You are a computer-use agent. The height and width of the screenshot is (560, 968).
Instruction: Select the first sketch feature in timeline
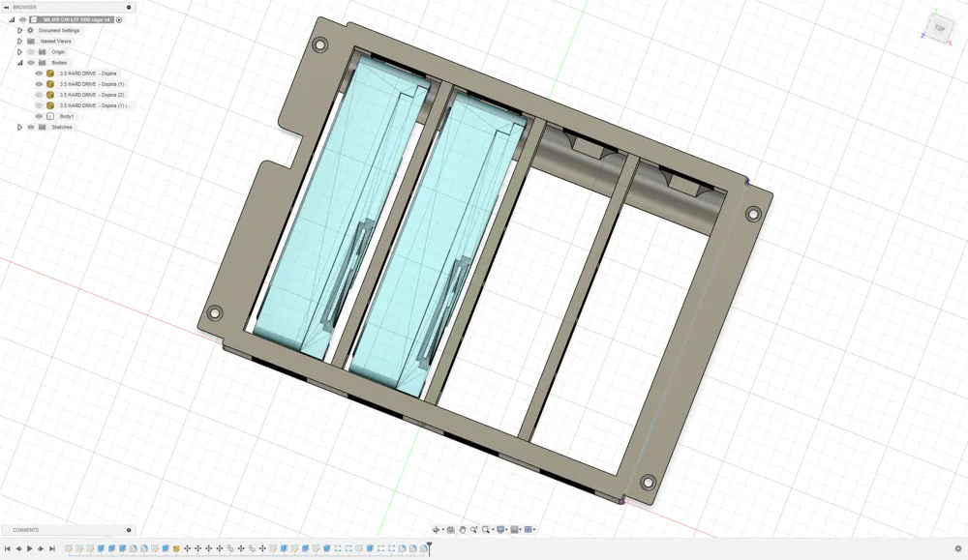(69, 548)
